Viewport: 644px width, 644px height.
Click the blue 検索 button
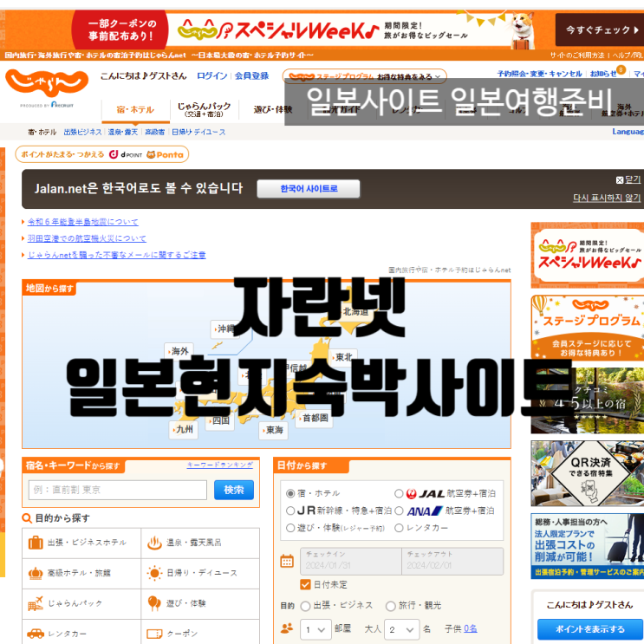[234, 490]
